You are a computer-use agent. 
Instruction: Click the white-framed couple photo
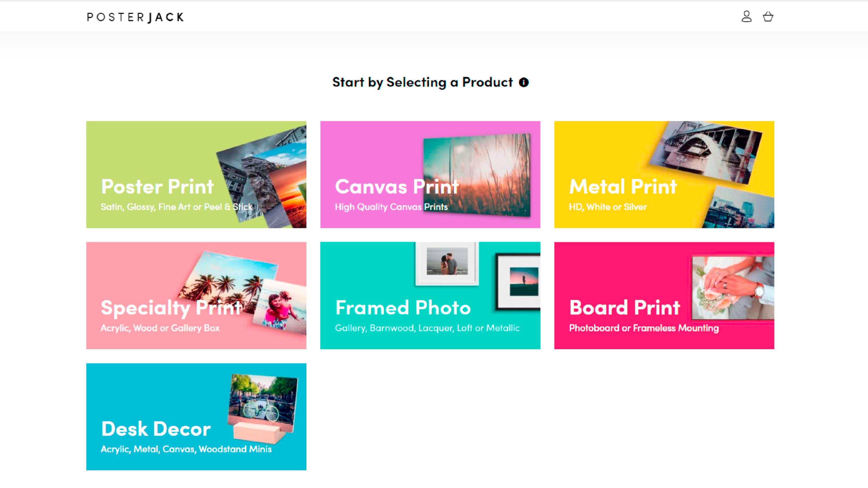tap(447, 263)
